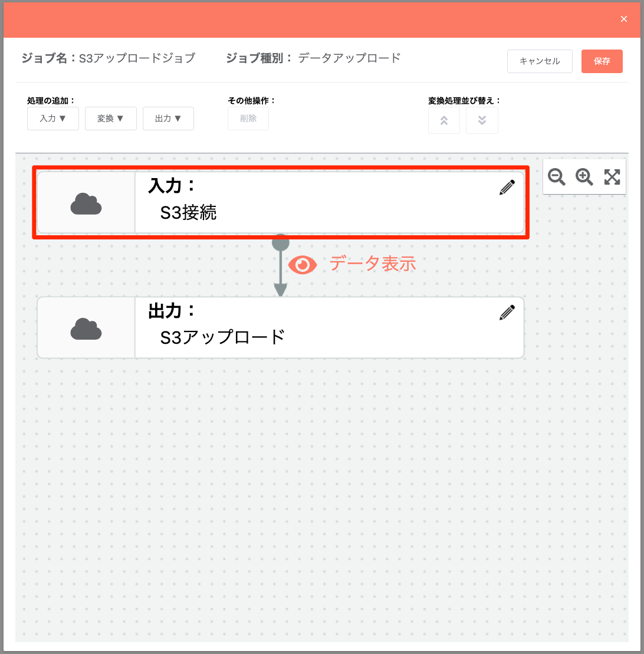Viewport: 644px width, 654px height.
Task: Click the connector dot below 入力 node
Action: click(x=281, y=242)
